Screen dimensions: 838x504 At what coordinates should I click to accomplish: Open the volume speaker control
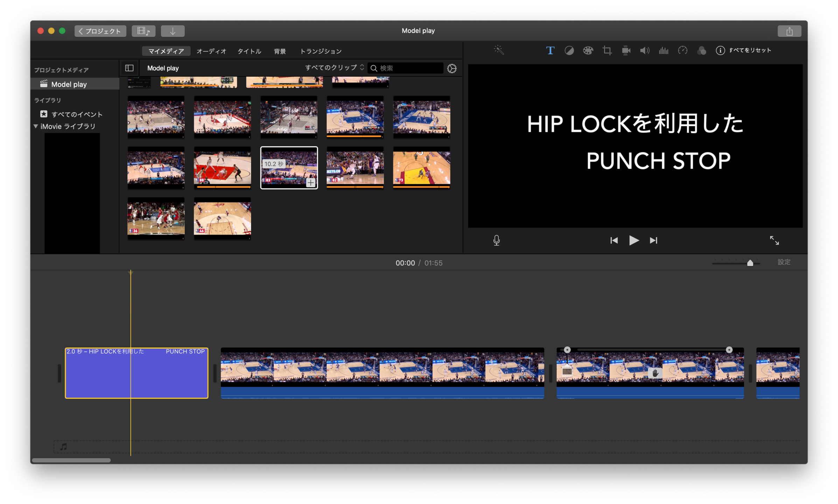click(644, 50)
